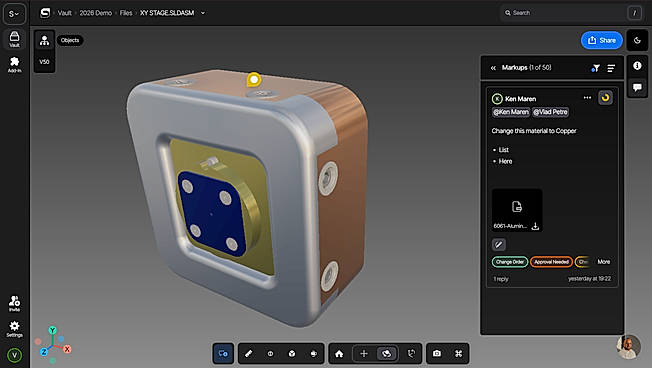This screenshot has width=652, height=368.
Task: Select the measure ruler tool
Action: pyautogui.click(x=249, y=353)
